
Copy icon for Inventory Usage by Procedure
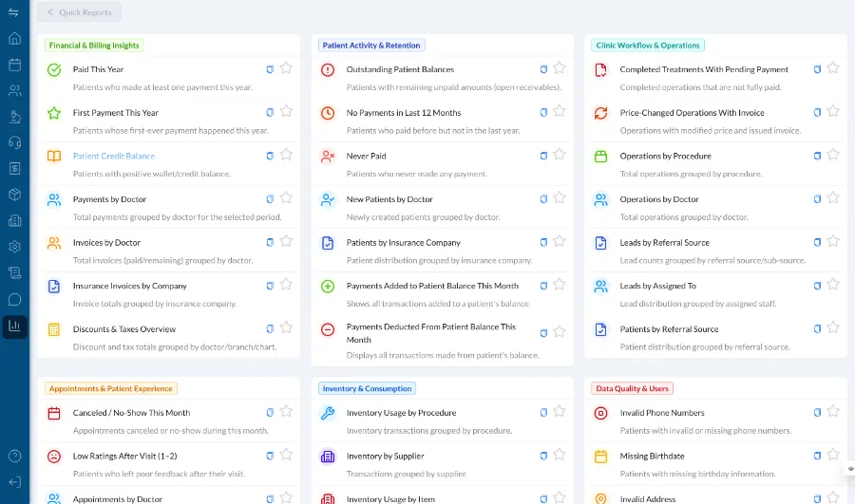[x=543, y=413]
